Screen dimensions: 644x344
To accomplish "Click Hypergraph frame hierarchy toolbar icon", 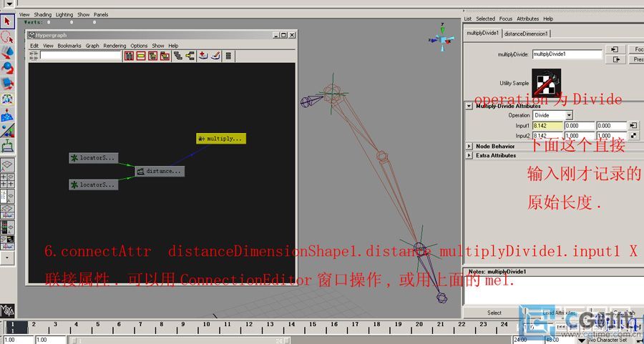I will pyautogui.click(x=153, y=56).
